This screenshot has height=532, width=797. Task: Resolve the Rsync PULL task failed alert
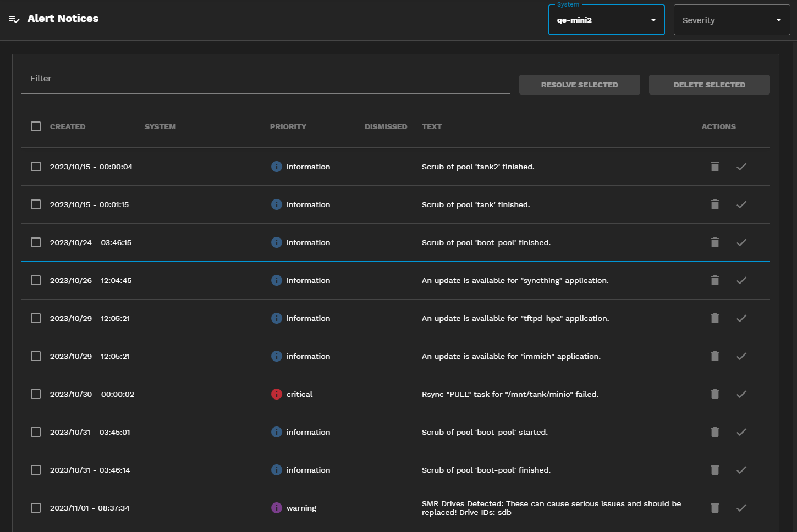(741, 394)
